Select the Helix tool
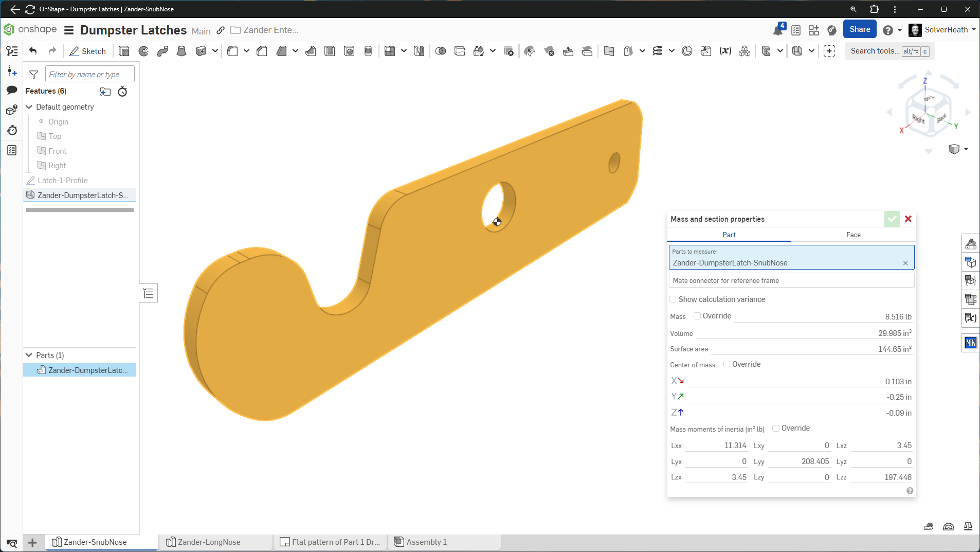The image size is (980, 552). pos(658,51)
